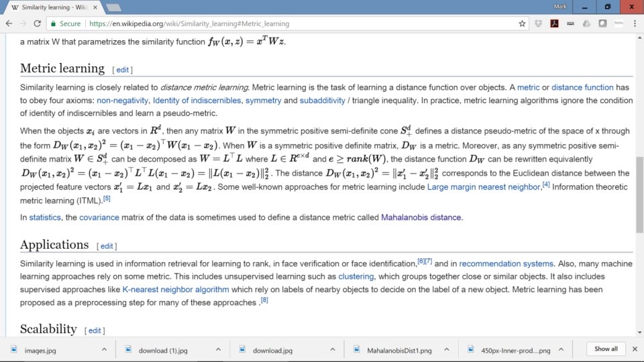This screenshot has height=362, width=644.
Task: Open the K-nearest neighbor algorithm link
Action: click(x=176, y=290)
